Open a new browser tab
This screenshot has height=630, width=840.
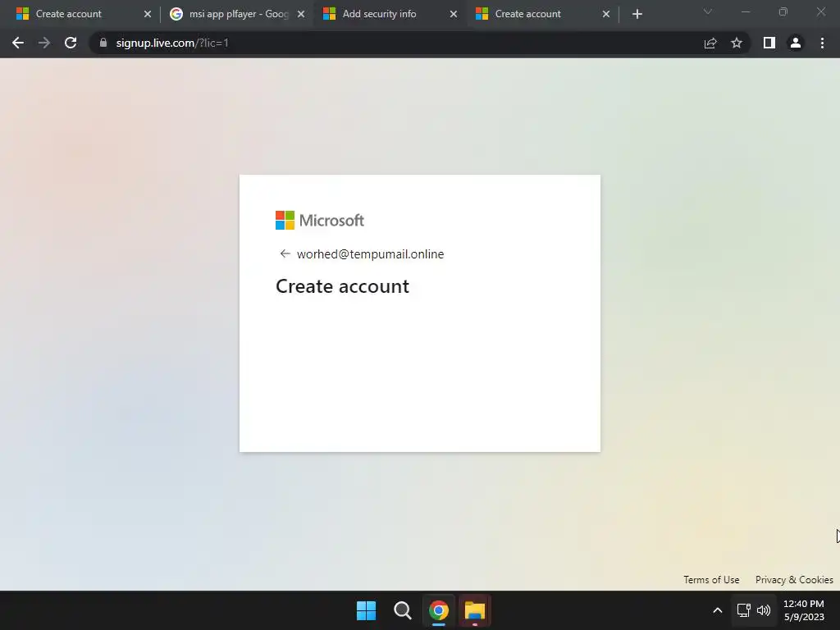tap(637, 14)
